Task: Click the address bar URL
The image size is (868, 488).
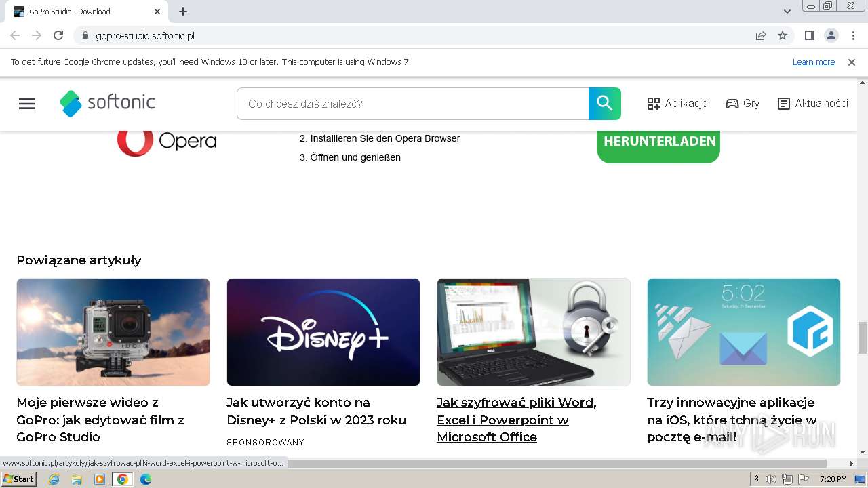Action: [x=145, y=36]
